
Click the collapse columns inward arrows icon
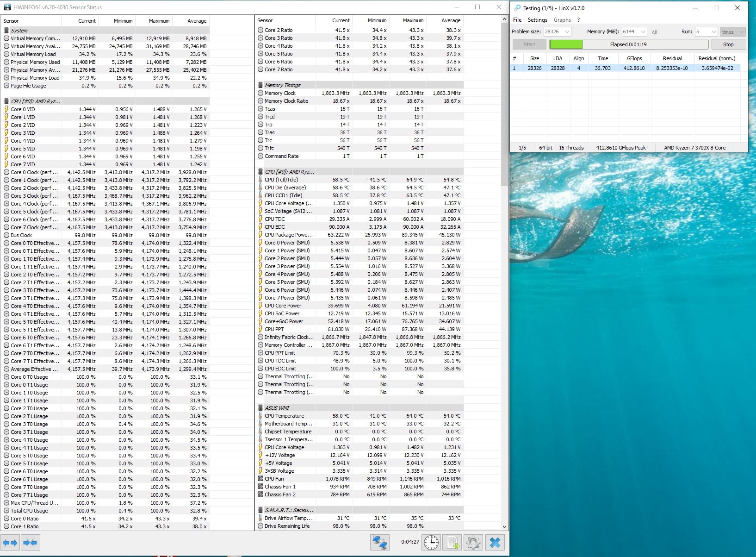(x=30, y=543)
